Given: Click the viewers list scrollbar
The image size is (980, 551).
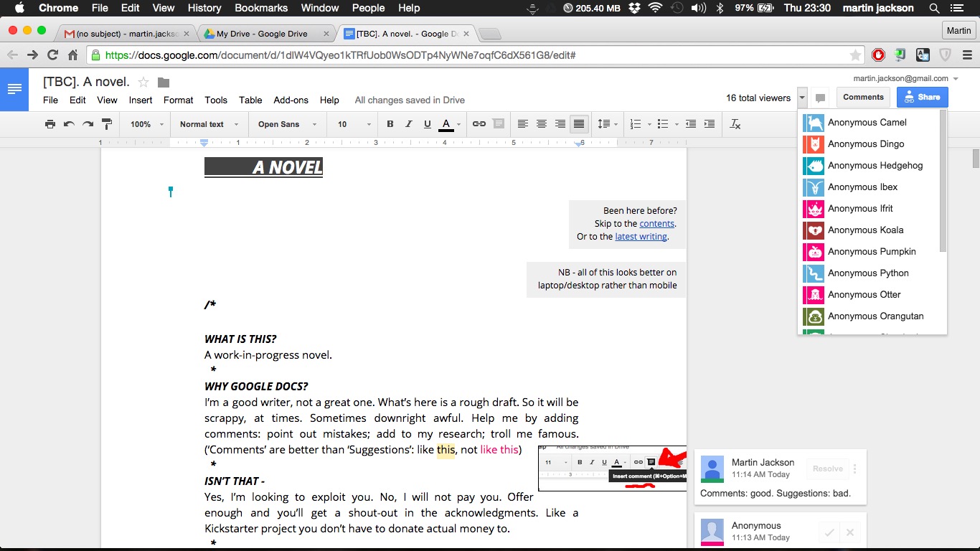Looking at the screenshot, I should point(943,181).
